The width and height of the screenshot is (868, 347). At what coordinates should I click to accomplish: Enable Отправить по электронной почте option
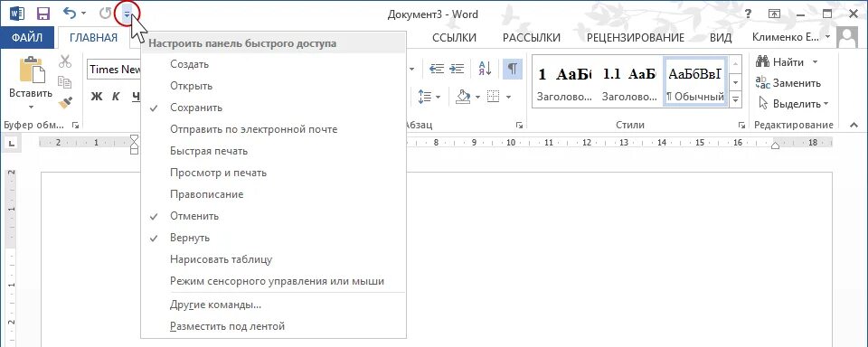273,129
